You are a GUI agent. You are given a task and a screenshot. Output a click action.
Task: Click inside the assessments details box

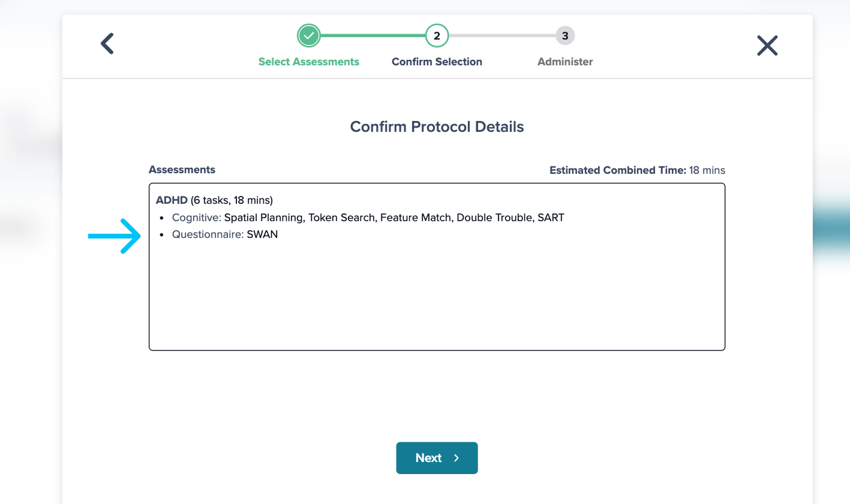pyautogui.click(x=437, y=288)
